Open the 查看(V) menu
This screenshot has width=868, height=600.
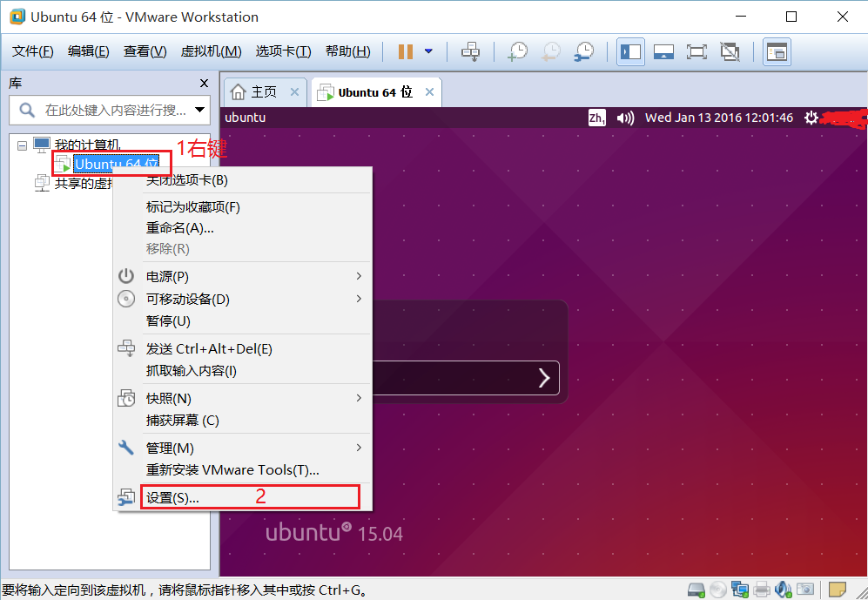coord(145,51)
